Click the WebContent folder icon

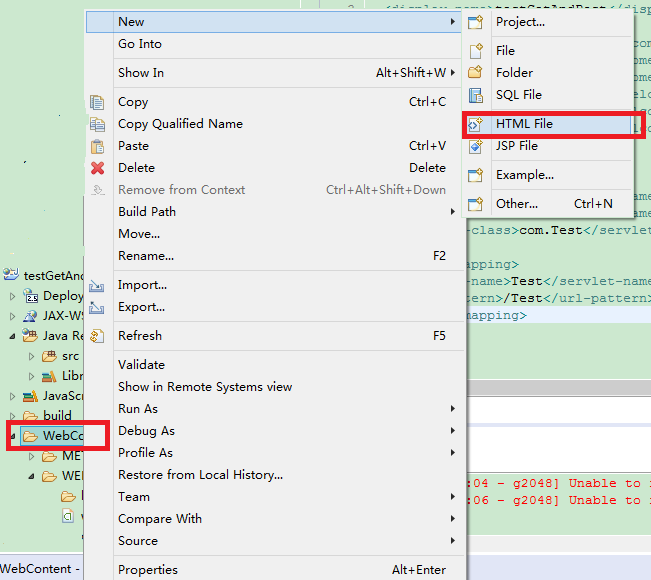point(30,436)
